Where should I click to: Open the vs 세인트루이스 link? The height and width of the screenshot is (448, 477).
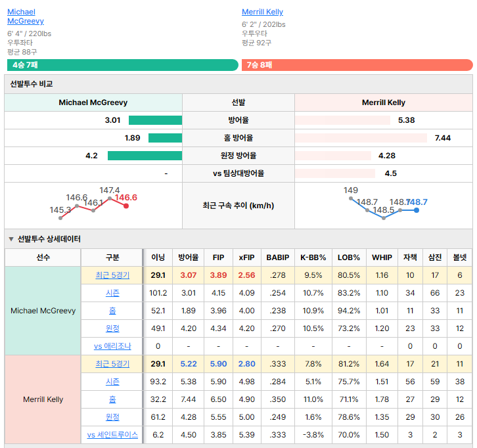pos(112,435)
